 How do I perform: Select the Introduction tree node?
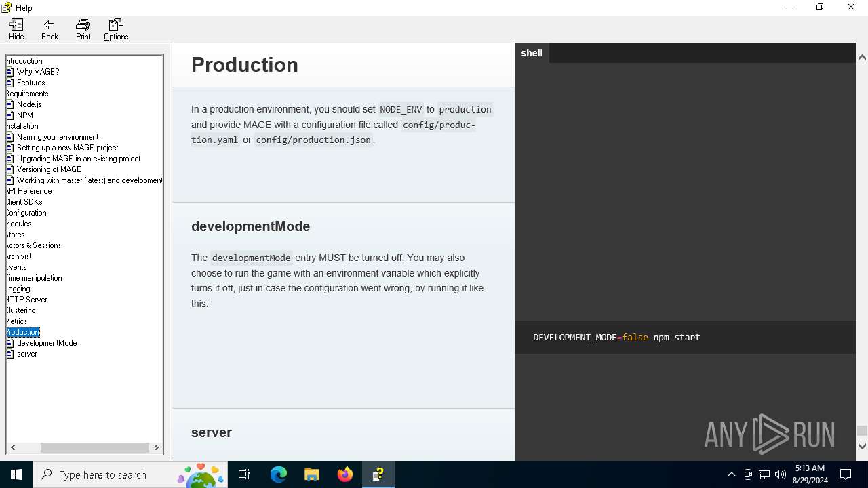click(x=24, y=61)
